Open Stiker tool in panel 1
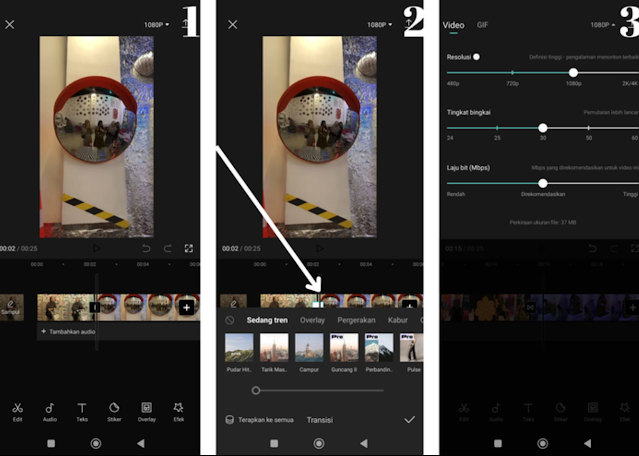Viewport: 639px width, 456px height. click(x=114, y=412)
